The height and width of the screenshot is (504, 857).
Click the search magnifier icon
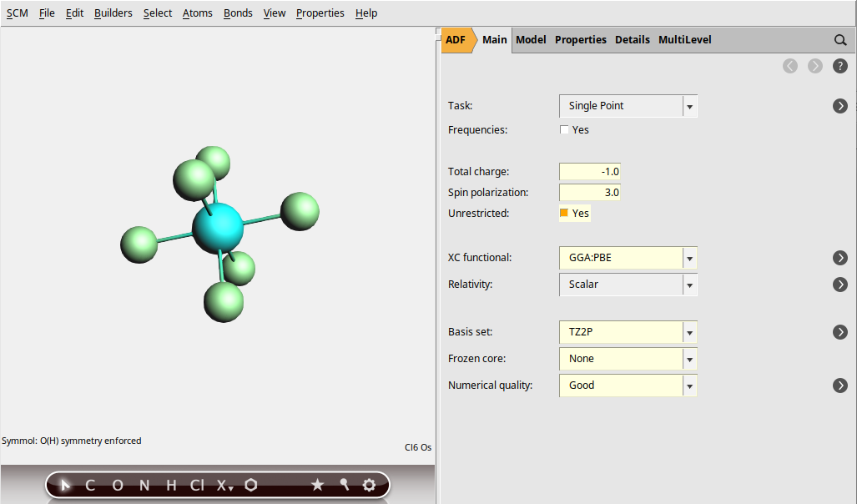(840, 40)
